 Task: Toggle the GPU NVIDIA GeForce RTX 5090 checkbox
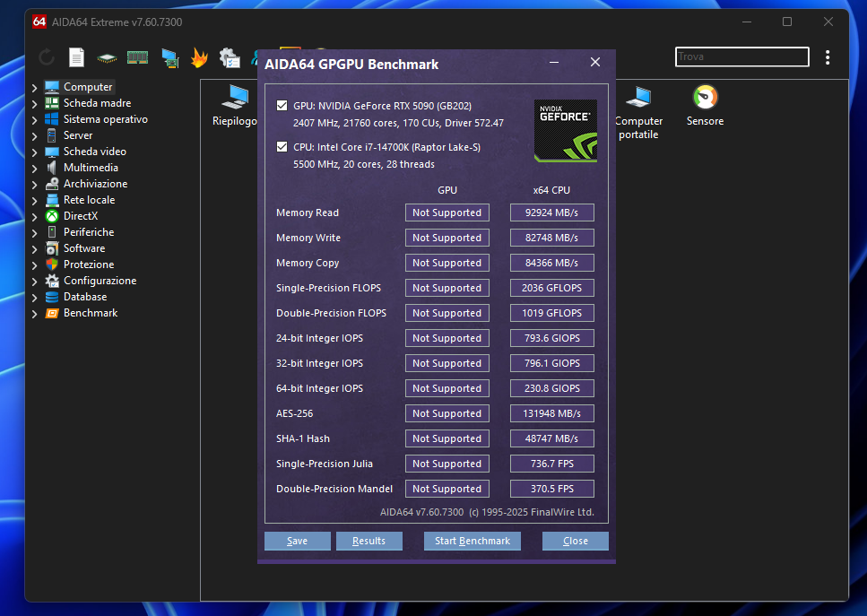pyautogui.click(x=282, y=105)
